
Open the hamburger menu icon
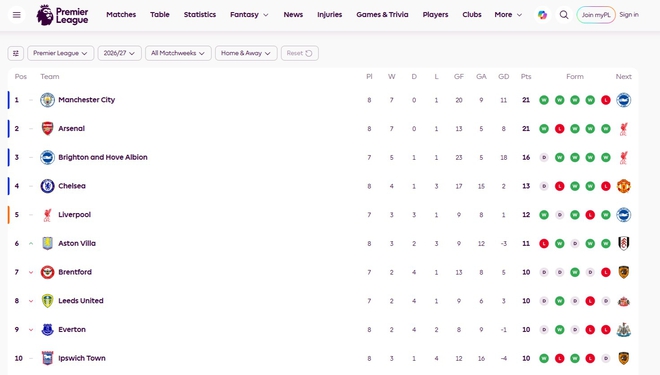tap(16, 15)
